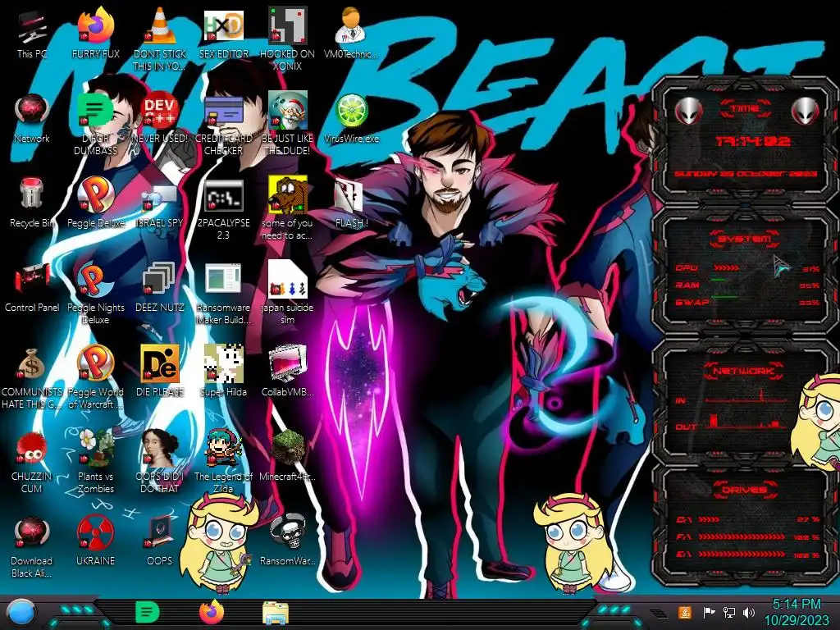Open the japan suicide sim file
Viewport: 840px width, 630px height.
tap(288, 280)
